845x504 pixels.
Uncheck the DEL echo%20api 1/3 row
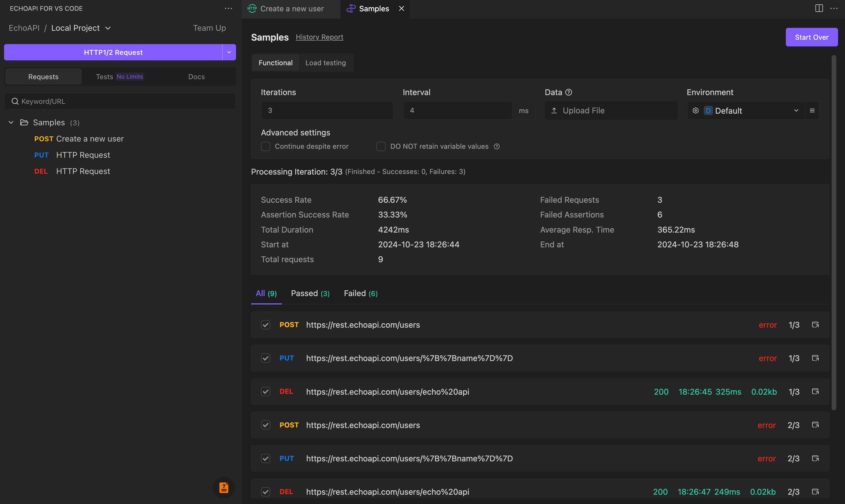266,391
